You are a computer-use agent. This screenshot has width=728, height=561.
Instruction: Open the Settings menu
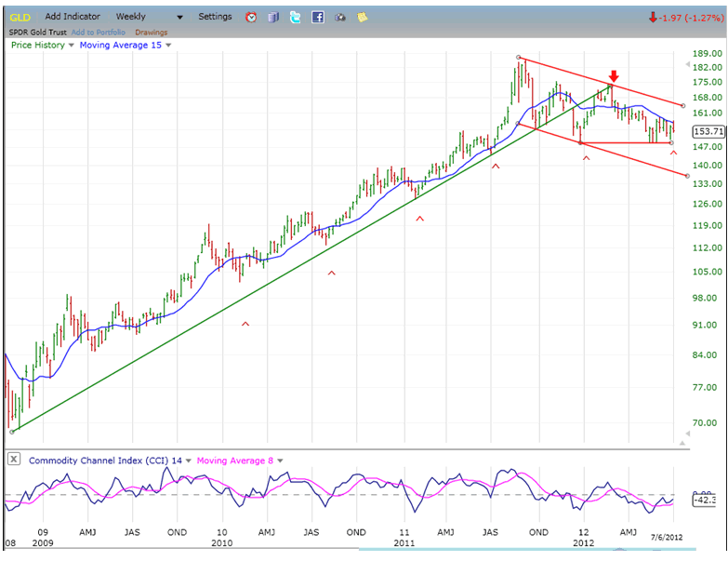(x=215, y=17)
